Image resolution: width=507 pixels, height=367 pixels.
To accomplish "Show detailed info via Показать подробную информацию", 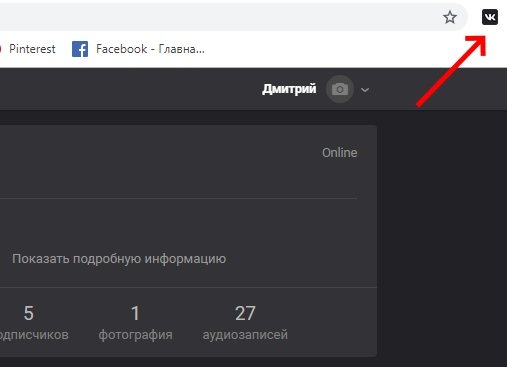I will point(119,259).
